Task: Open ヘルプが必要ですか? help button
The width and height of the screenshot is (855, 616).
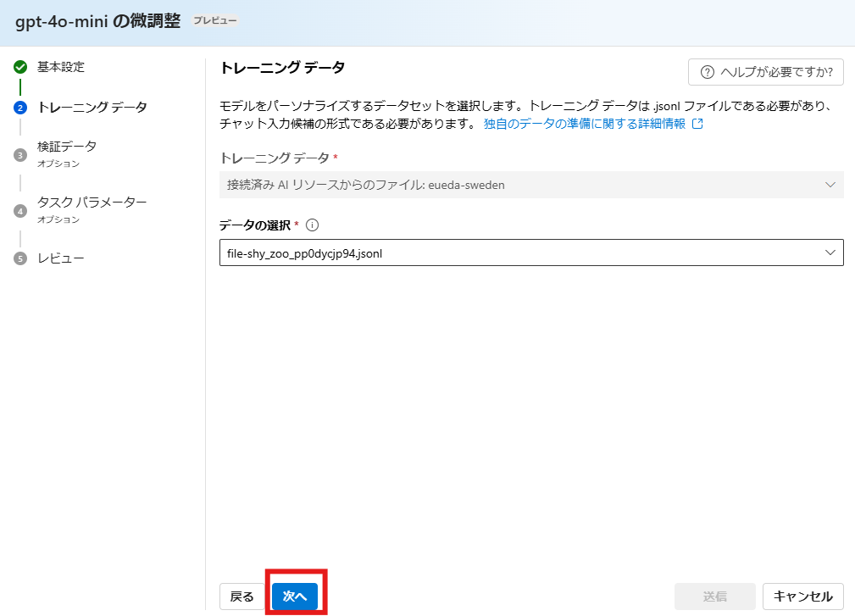Action: (765, 72)
